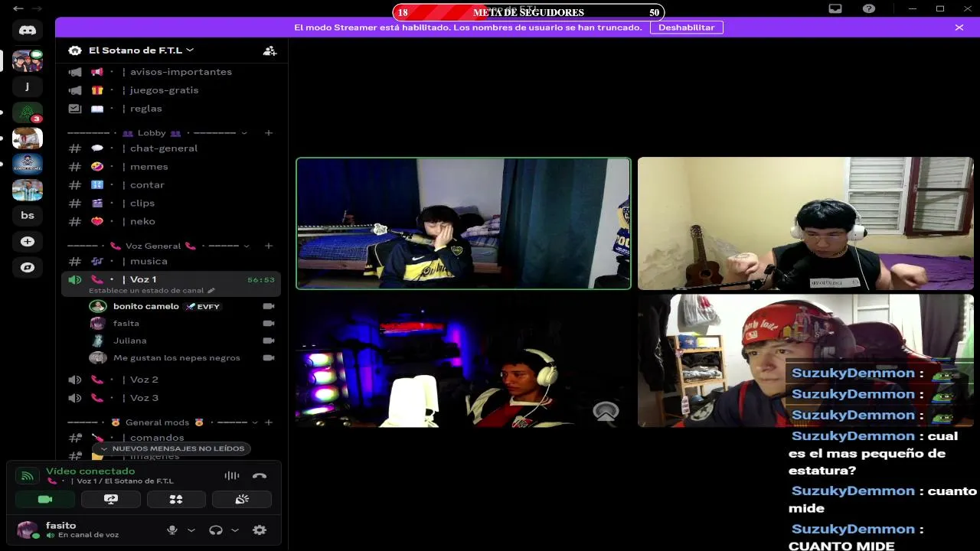The image size is (980, 551).
Task: Select user fasita in Voz 1
Action: click(182, 324)
